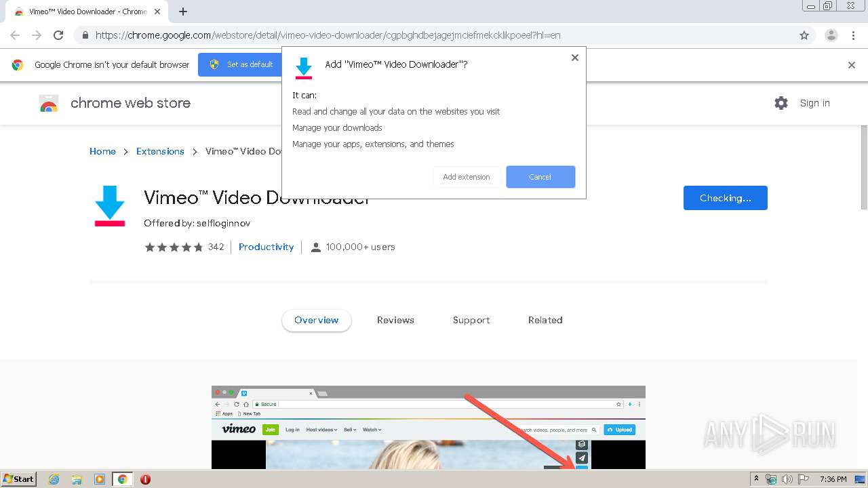Click the network tray icon
The width and height of the screenshot is (868, 488).
pyautogui.click(x=772, y=479)
